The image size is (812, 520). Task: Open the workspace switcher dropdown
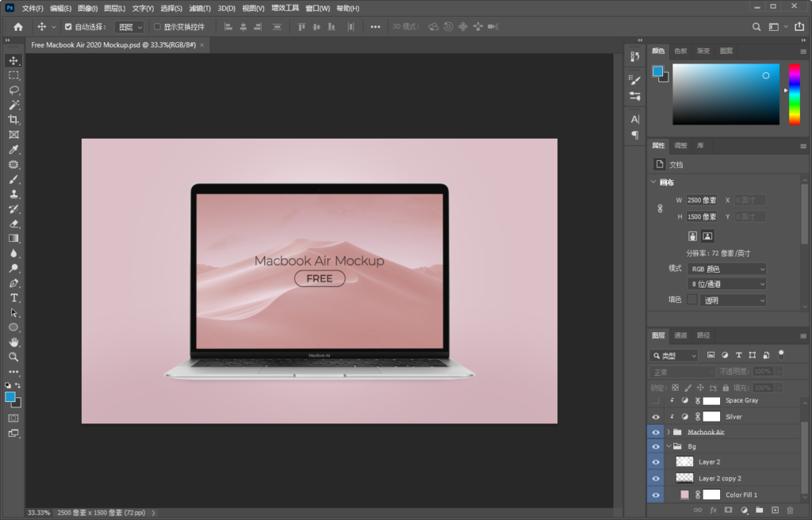tap(778, 27)
